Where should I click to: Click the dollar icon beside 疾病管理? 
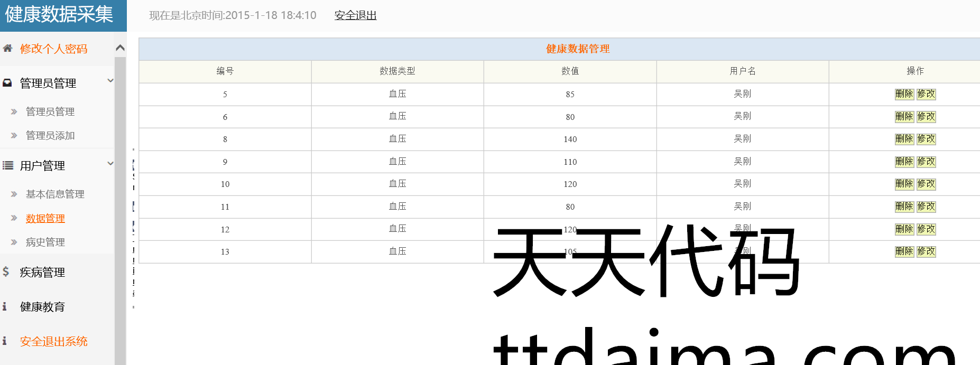pyautogui.click(x=6, y=272)
